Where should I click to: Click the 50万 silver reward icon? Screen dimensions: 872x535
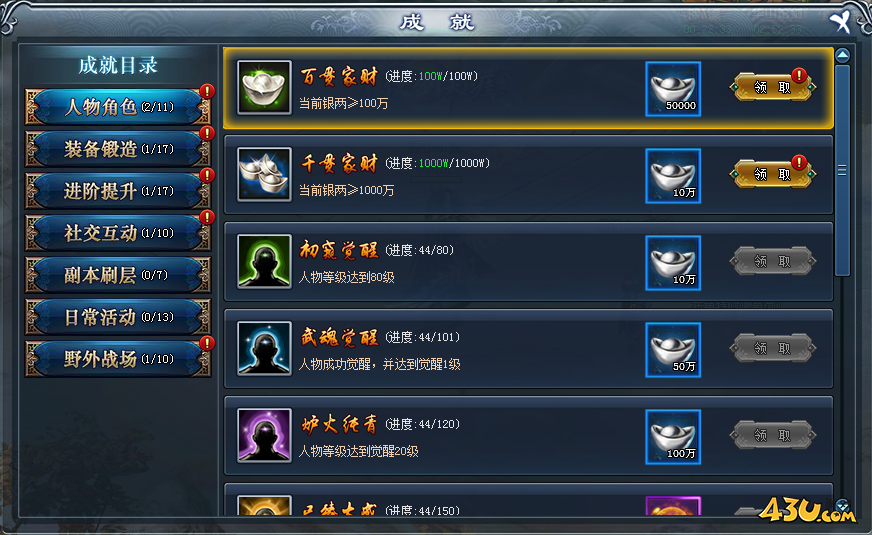pyautogui.click(x=673, y=350)
